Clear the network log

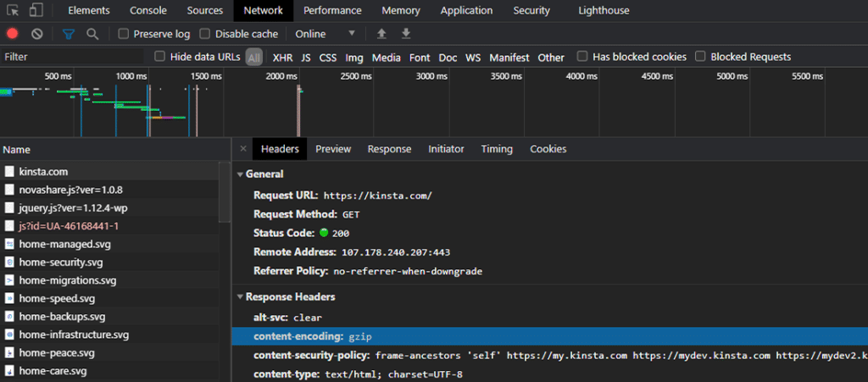(x=37, y=34)
